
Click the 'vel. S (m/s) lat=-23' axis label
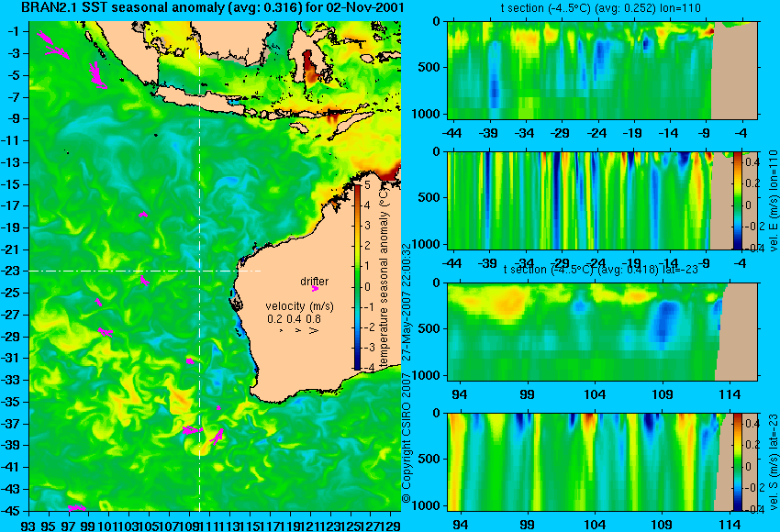coord(773,462)
